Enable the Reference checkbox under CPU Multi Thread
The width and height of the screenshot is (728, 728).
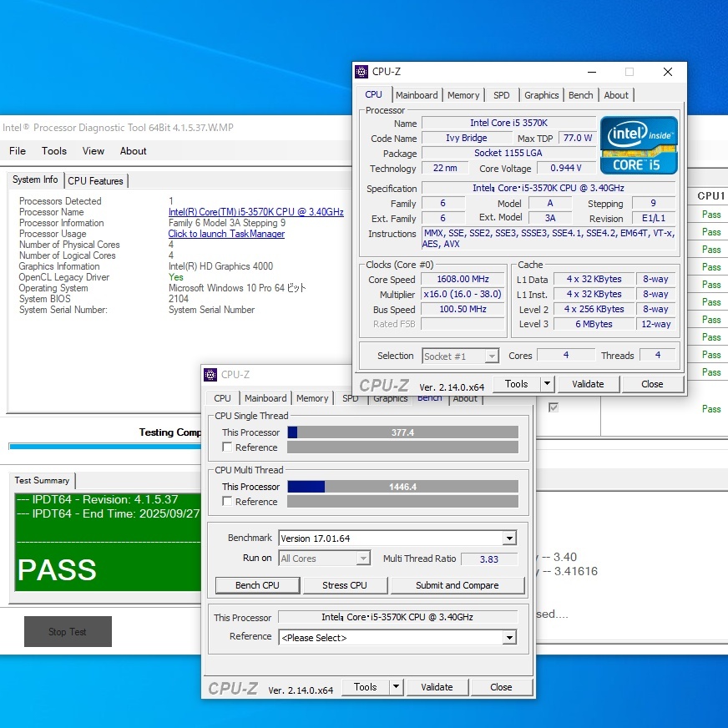tap(227, 502)
